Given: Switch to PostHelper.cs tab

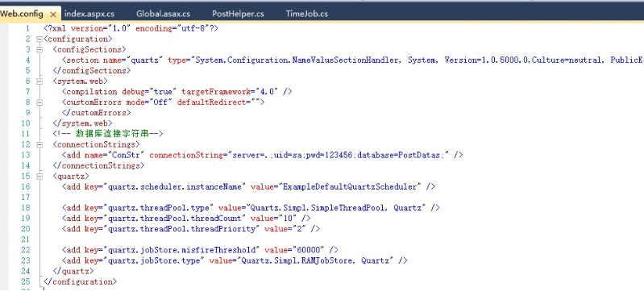Looking at the screenshot, I should pyautogui.click(x=238, y=14).
